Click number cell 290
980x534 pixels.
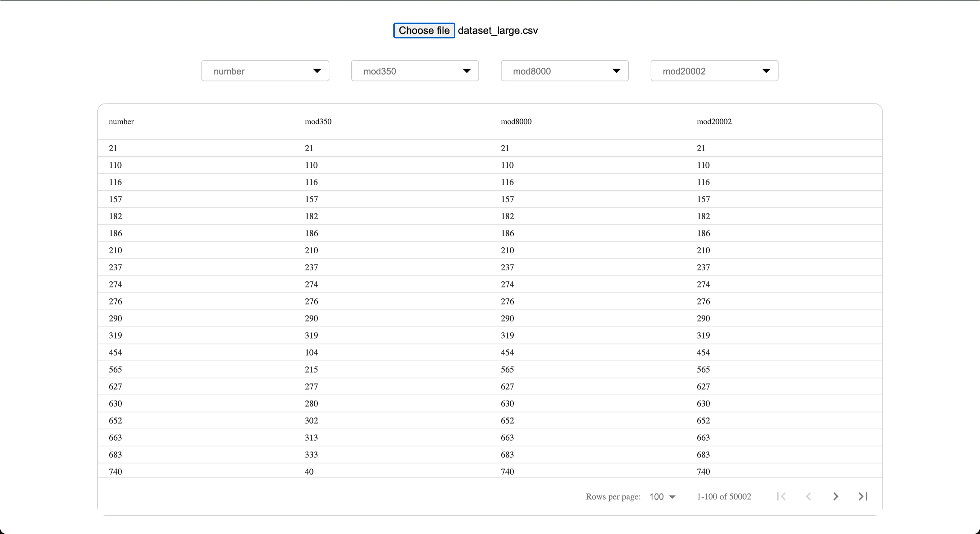[115, 318]
